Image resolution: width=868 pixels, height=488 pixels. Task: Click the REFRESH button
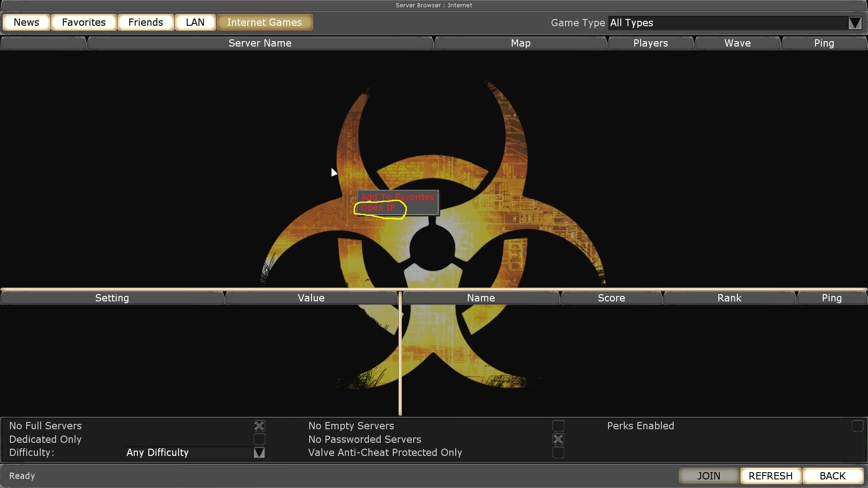[x=770, y=476]
